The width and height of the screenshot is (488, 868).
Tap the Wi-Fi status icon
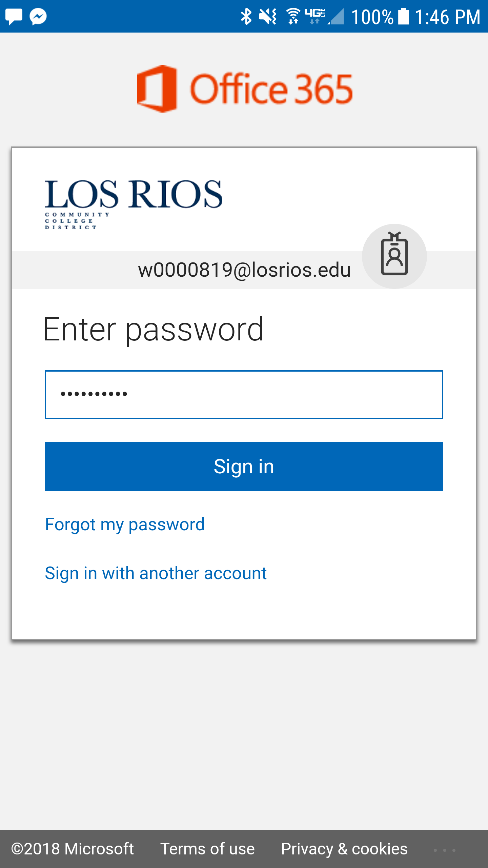click(293, 16)
